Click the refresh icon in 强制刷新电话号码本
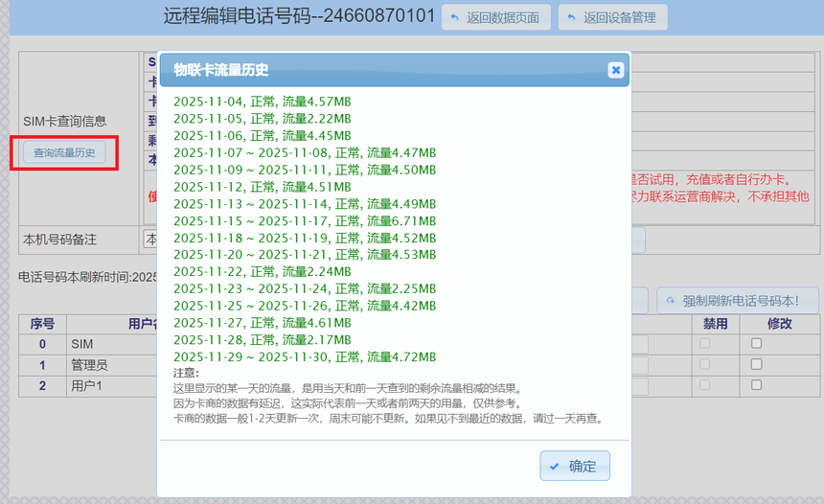 pyautogui.click(x=671, y=301)
